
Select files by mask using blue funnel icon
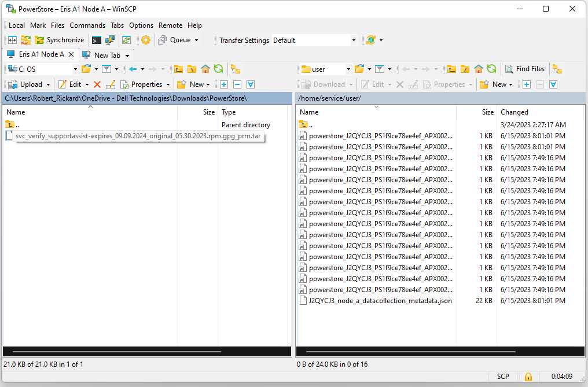(251, 84)
